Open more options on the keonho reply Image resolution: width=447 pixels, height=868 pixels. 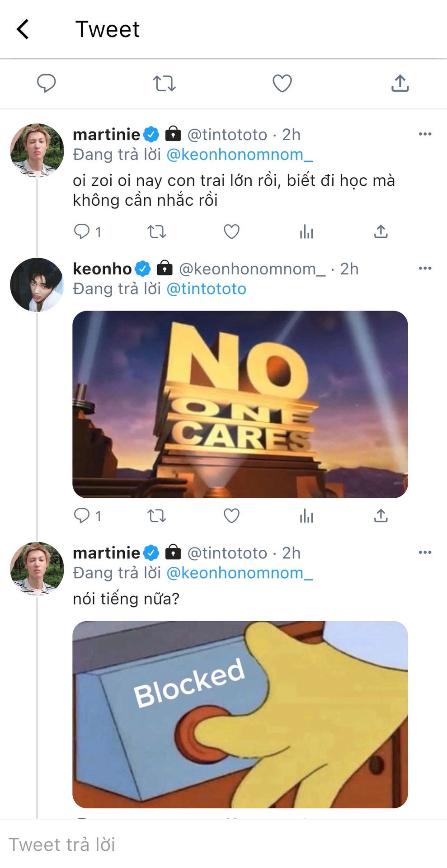pos(425,268)
